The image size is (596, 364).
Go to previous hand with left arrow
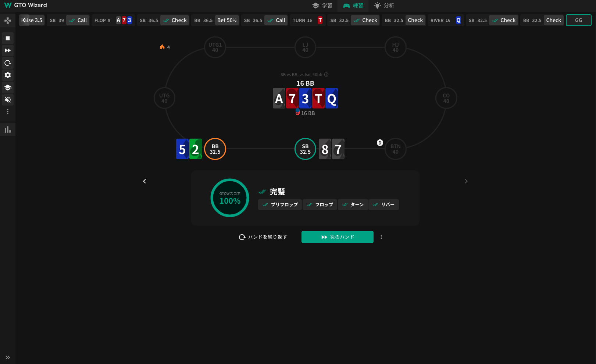pyautogui.click(x=144, y=181)
